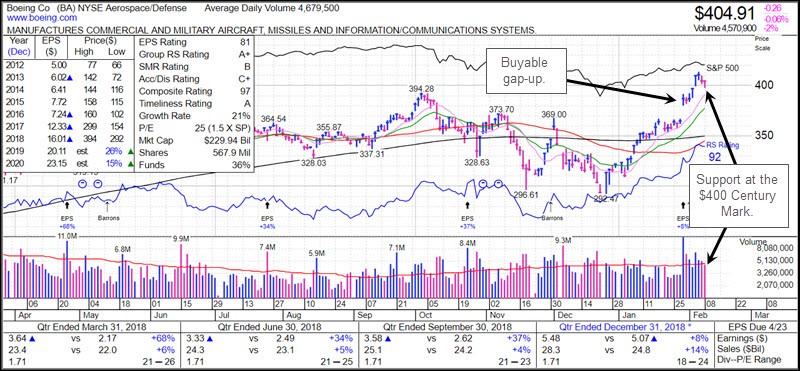Click the 328.03 low price label

coord(313,162)
